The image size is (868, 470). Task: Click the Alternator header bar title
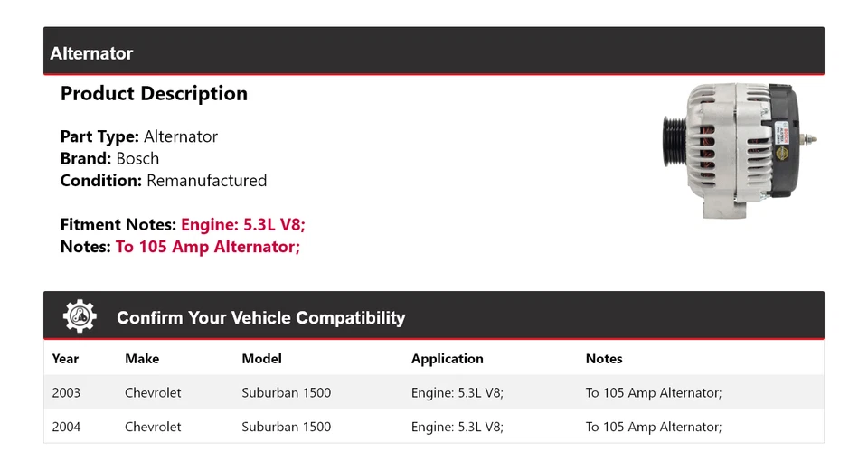tap(91, 53)
